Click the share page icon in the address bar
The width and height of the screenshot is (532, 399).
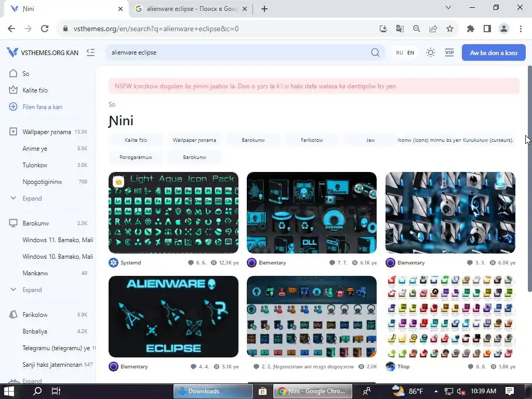pyautogui.click(x=433, y=29)
